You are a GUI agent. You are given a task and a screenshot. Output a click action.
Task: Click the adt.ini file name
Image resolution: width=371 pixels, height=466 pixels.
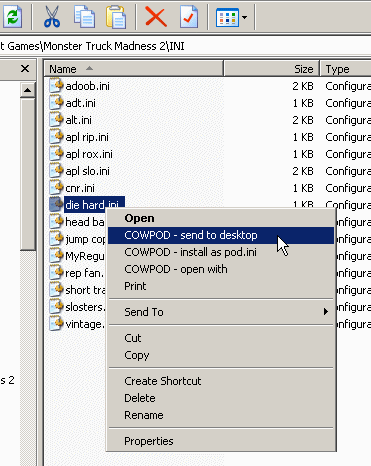tap(80, 103)
